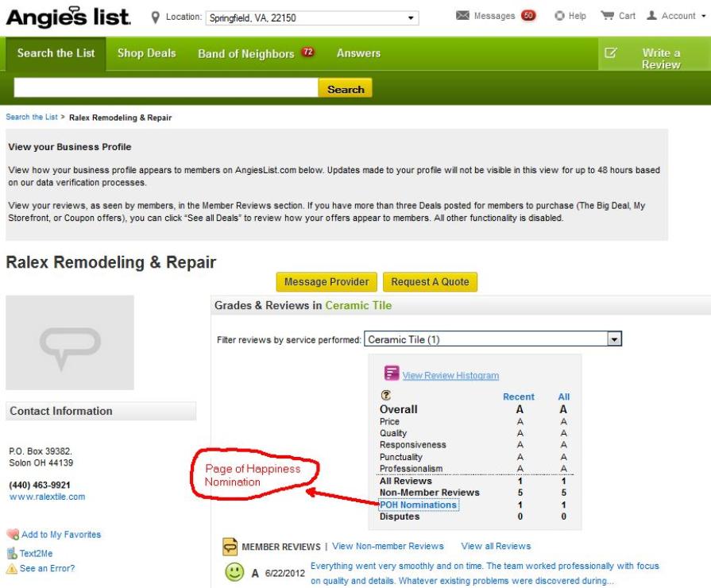The image size is (711, 588).
Task: Click the View Review Histogram icon
Action: point(392,373)
